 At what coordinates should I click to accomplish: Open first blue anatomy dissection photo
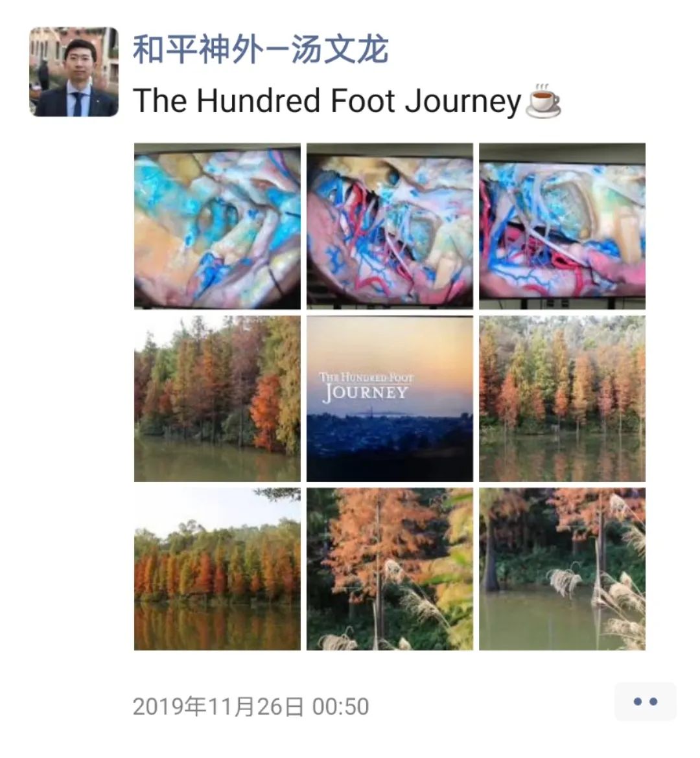[x=217, y=225]
